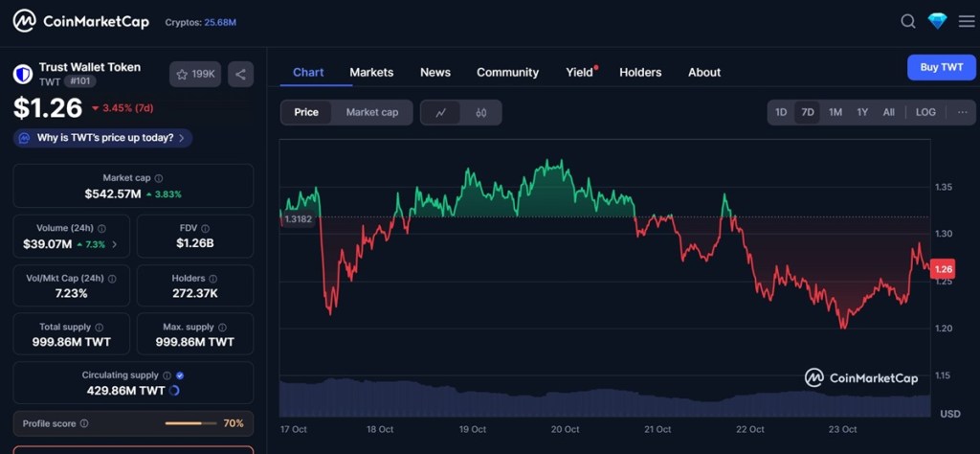Open the Community tab
The height and width of the screenshot is (454, 980).
click(507, 73)
